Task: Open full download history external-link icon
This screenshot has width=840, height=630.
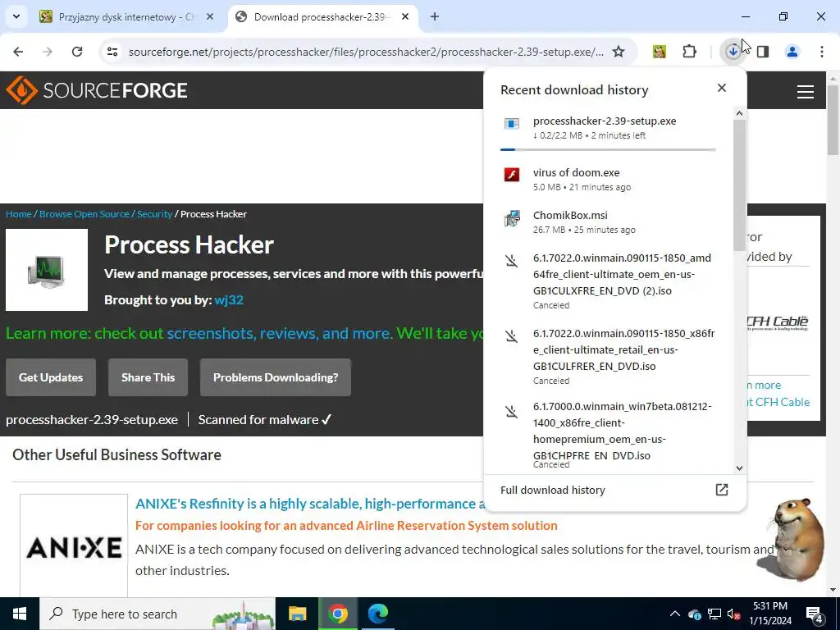Action: coord(722,490)
